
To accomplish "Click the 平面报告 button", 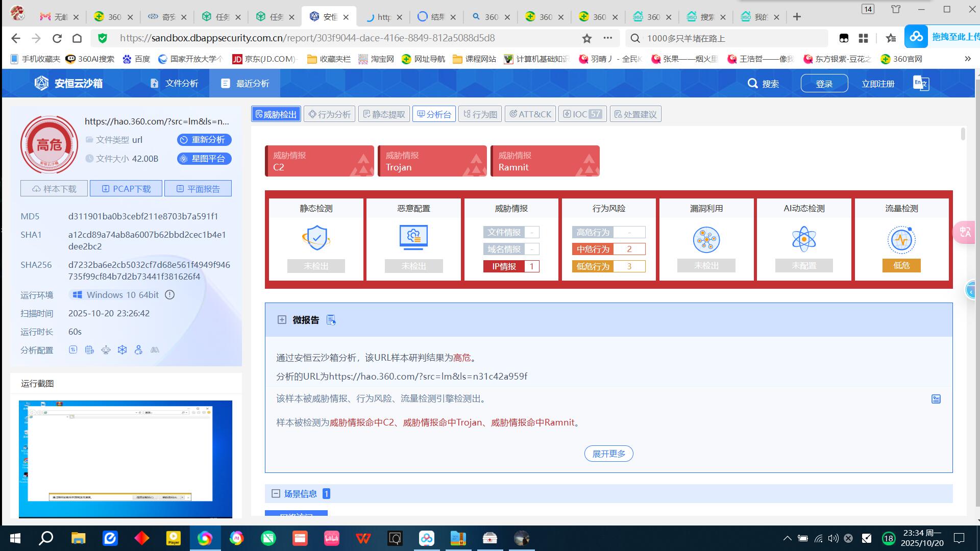I will (x=198, y=189).
